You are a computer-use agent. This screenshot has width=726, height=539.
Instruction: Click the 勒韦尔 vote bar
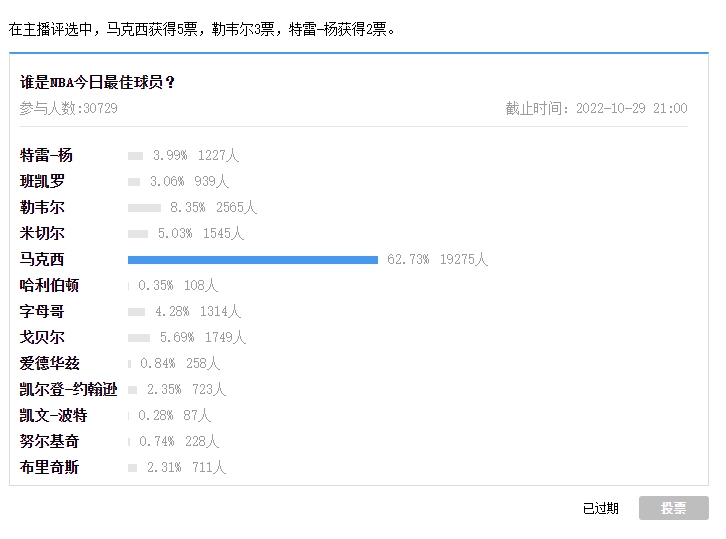[144, 208]
